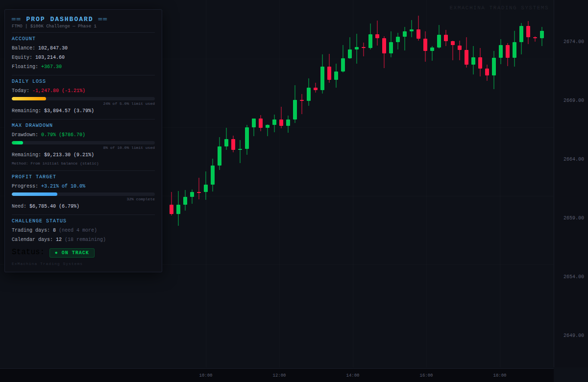The image size is (588, 382).
Task: Click the profit target progress bar
Action: (x=83, y=194)
